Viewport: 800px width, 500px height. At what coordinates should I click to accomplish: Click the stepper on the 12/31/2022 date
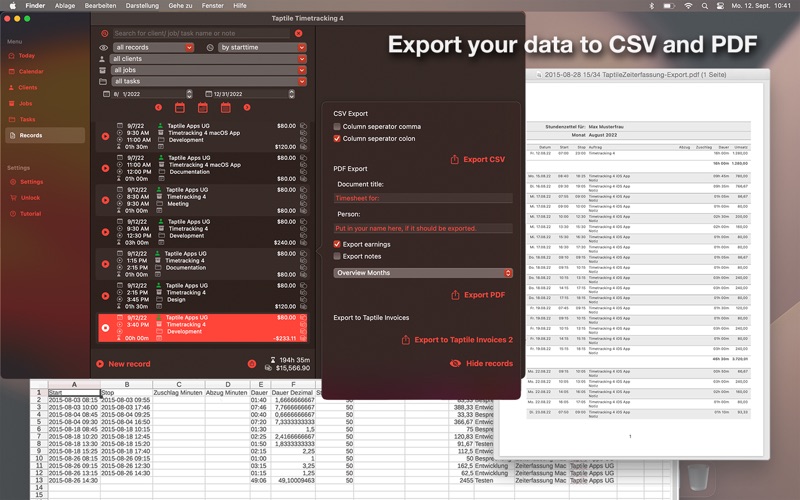point(291,94)
